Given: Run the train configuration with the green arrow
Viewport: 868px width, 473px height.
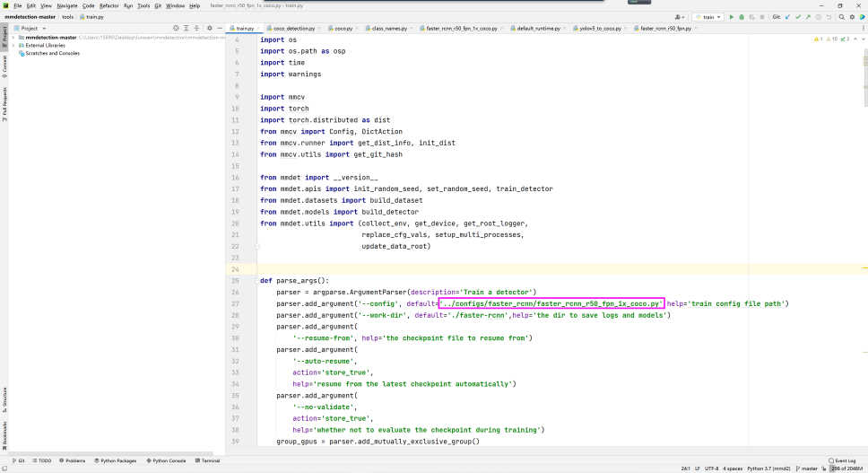Looking at the screenshot, I should [x=732, y=17].
